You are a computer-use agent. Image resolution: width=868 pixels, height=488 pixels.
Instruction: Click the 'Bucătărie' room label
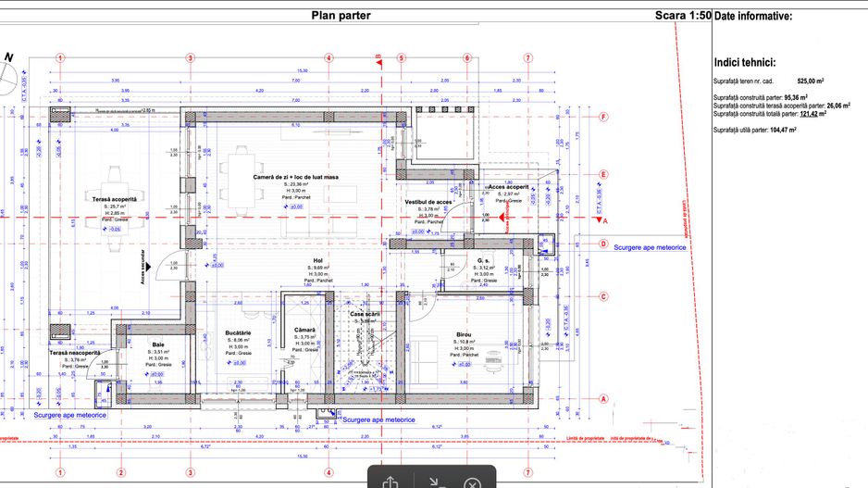tap(238, 333)
